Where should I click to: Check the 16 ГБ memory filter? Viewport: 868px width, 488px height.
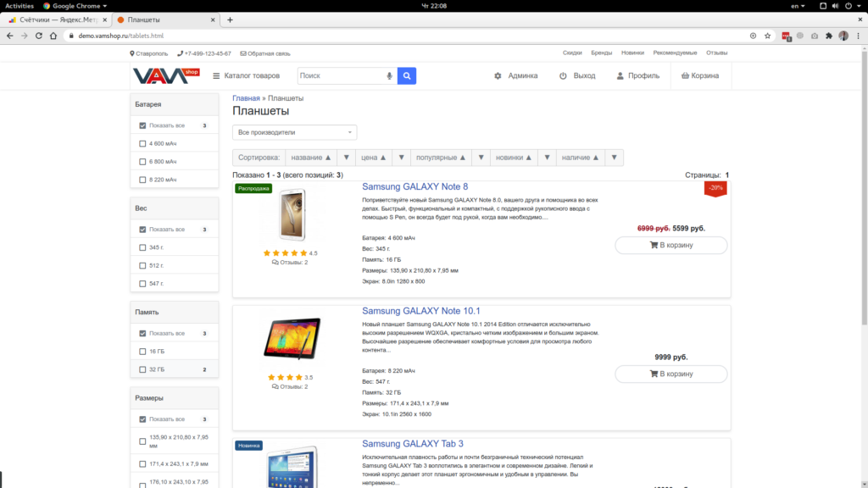pyautogui.click(x=142, y=352)
